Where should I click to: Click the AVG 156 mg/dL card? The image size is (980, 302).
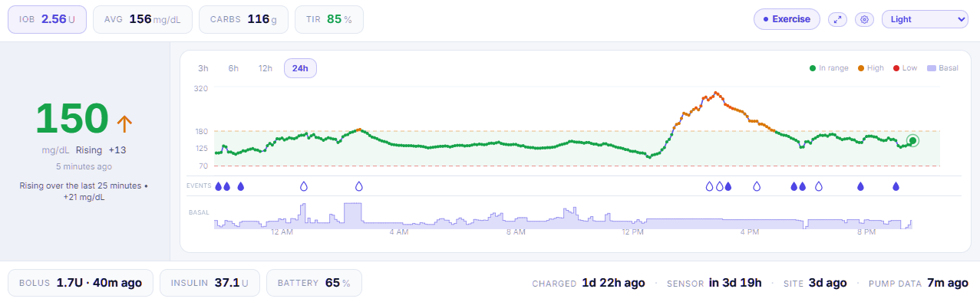tap(143, 19)
